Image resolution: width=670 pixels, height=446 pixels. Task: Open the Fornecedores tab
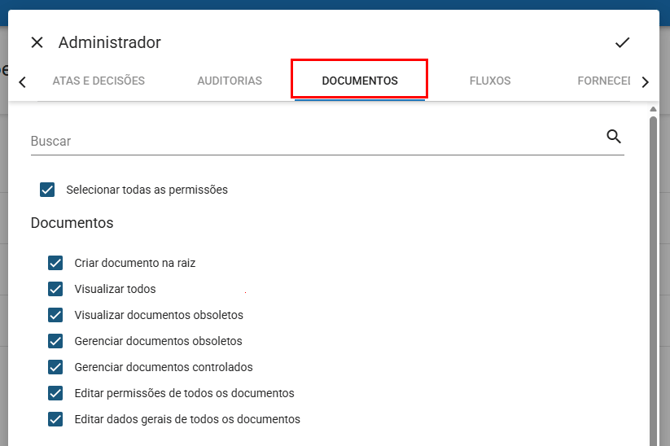(604, 81)
